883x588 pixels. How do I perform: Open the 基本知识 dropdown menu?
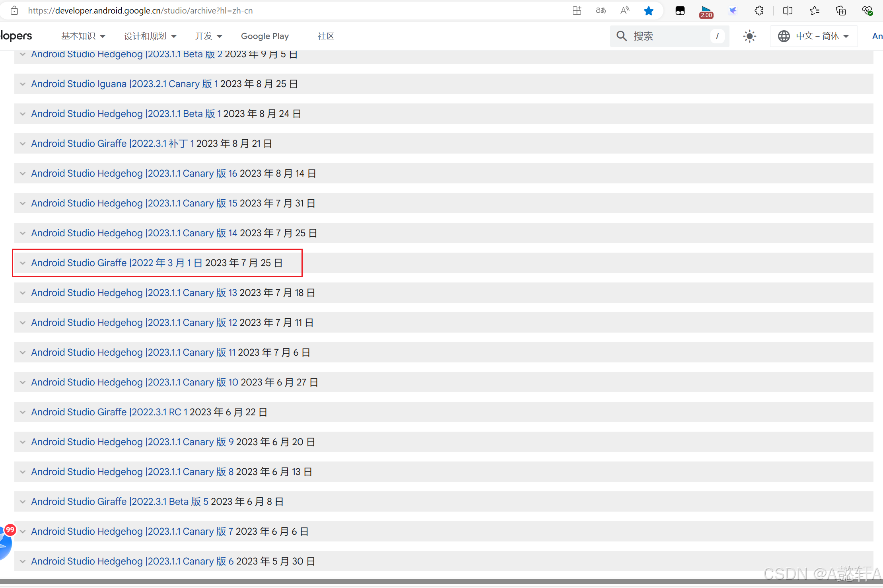[83, 36]
